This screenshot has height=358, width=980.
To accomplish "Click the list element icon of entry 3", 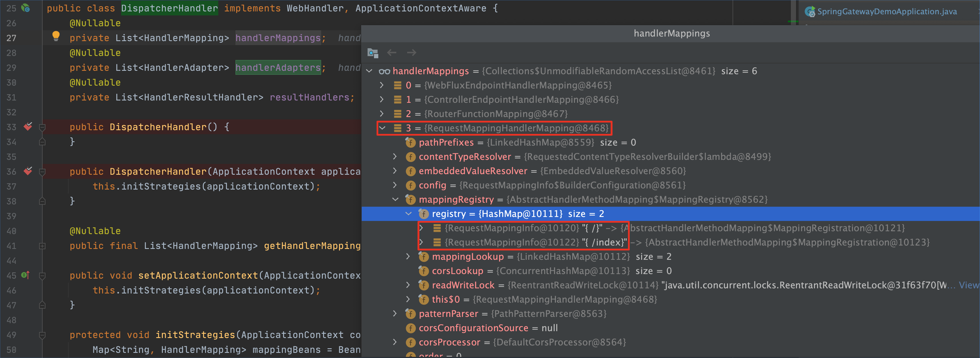I will coord(397,128).
